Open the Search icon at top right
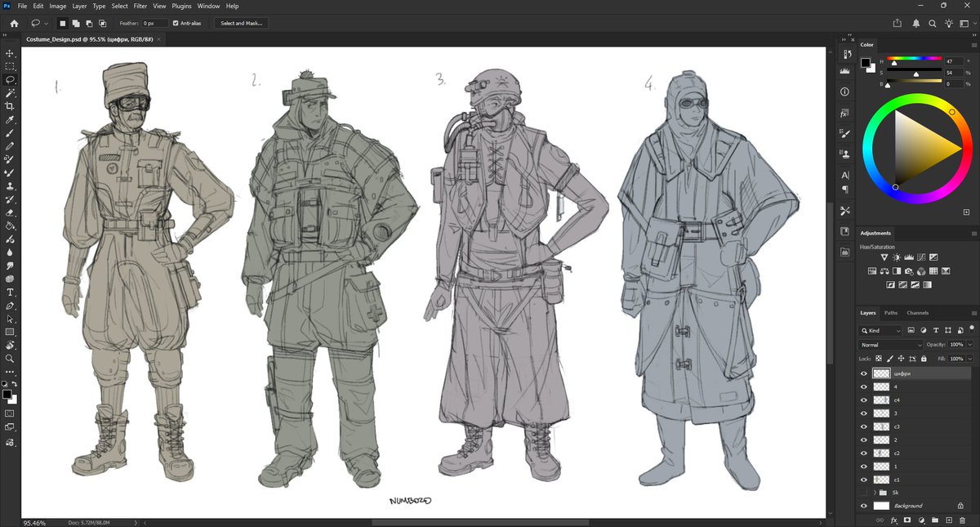 click(x=933, y=23)
